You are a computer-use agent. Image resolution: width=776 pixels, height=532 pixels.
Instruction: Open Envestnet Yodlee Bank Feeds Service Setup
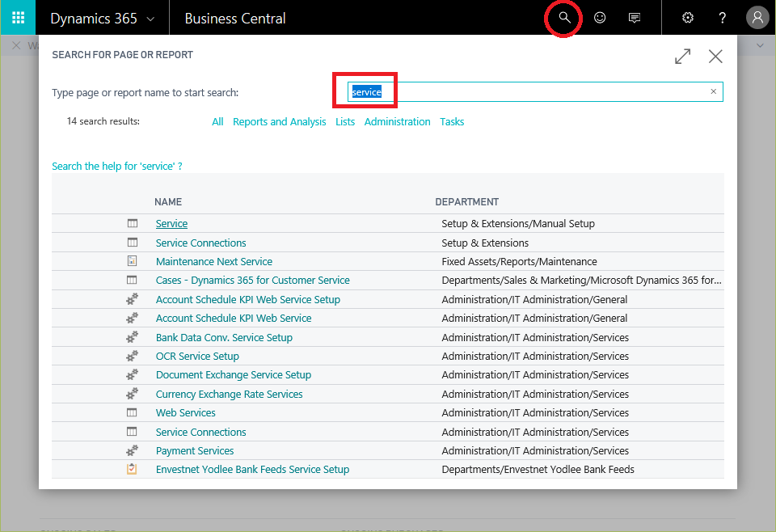click(252, 469)
